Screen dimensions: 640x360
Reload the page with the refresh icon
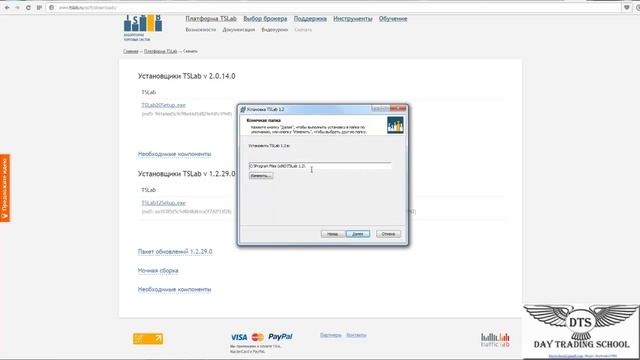coord(28,7)
